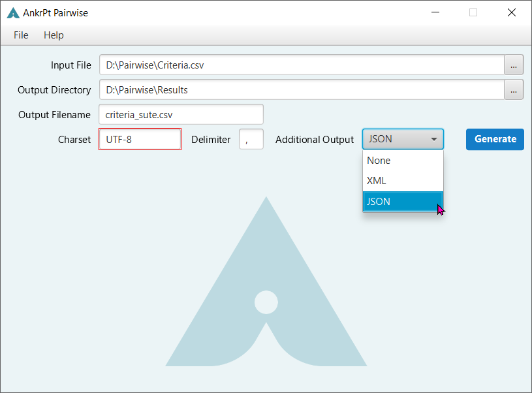Browse for the Input File
Screen dimensions: 532x393
pyautogui.click(x=514, y=65)
